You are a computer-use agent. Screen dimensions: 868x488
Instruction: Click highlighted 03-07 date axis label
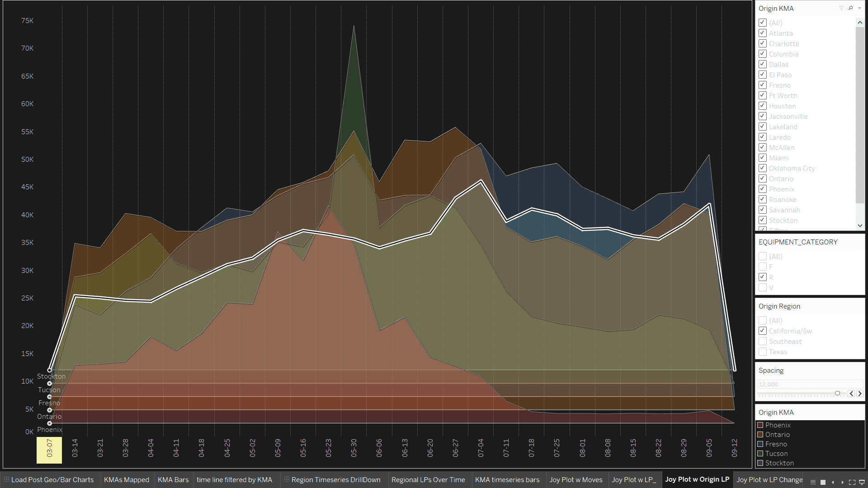pos(49,450)
